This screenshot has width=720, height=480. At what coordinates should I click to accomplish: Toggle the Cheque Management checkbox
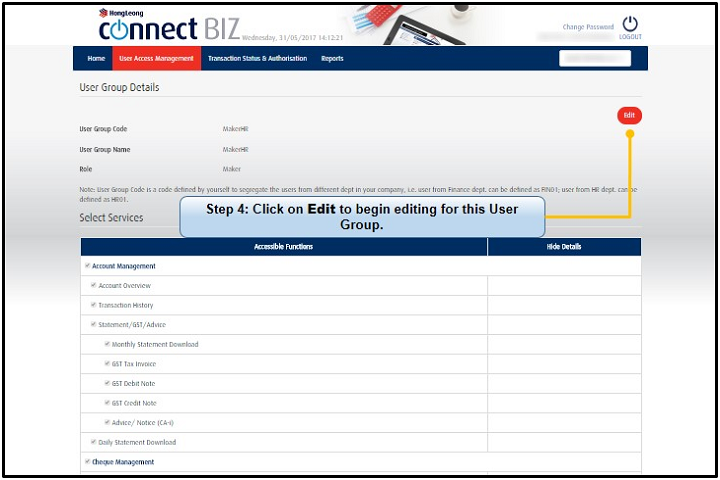click(87, 462)
